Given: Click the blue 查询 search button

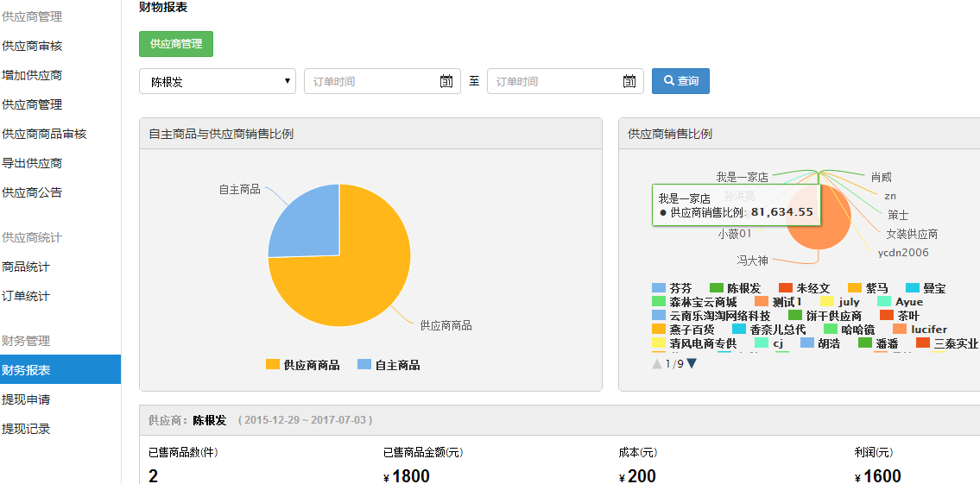Looking at the screenshot, I should coord(680,81).
